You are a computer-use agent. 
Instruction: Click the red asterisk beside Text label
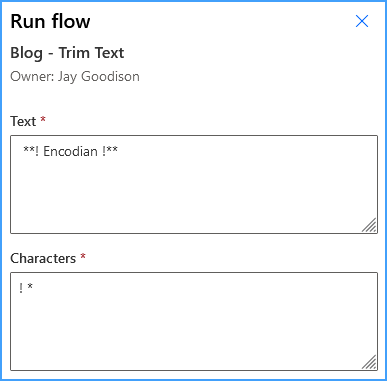43,119
